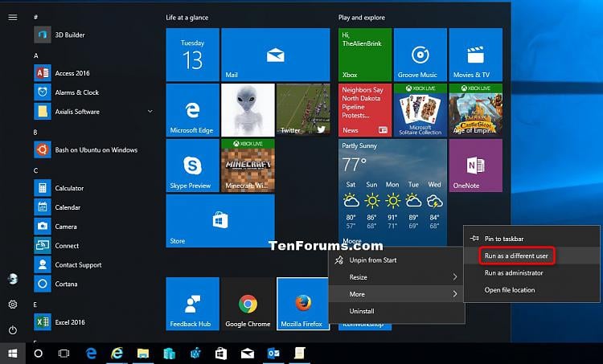Open the Skype Preview tile

point(193,166)
